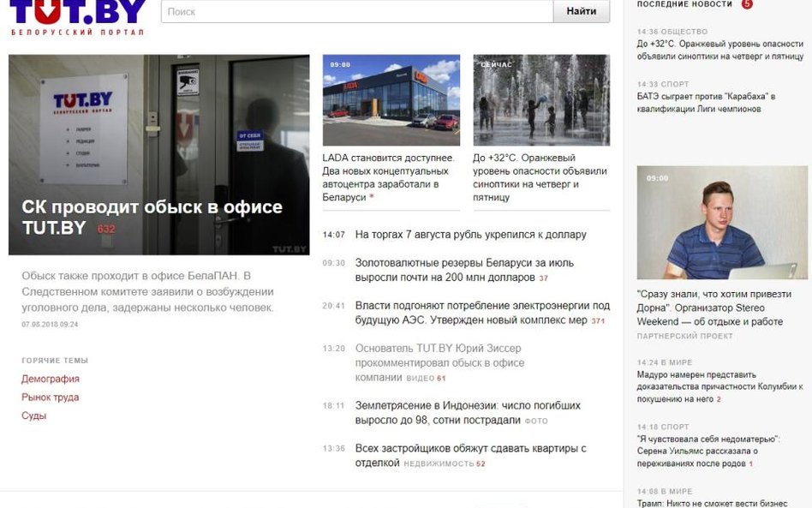812x508 pixels.
Task: Click the intro text about БелаПАН office search
Action: tap(147, 291)
